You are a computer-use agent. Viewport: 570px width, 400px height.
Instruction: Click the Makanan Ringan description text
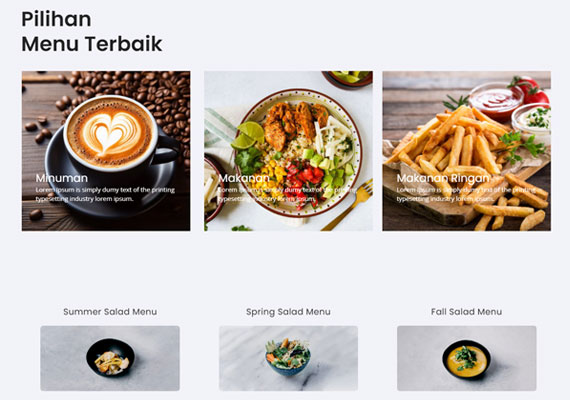(461, 194)
